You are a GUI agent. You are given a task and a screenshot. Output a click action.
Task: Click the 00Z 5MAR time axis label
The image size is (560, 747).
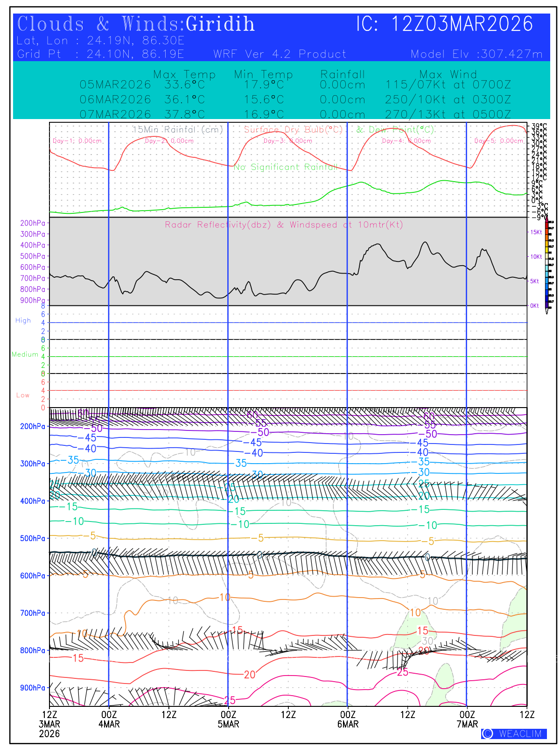click(228, 719)
